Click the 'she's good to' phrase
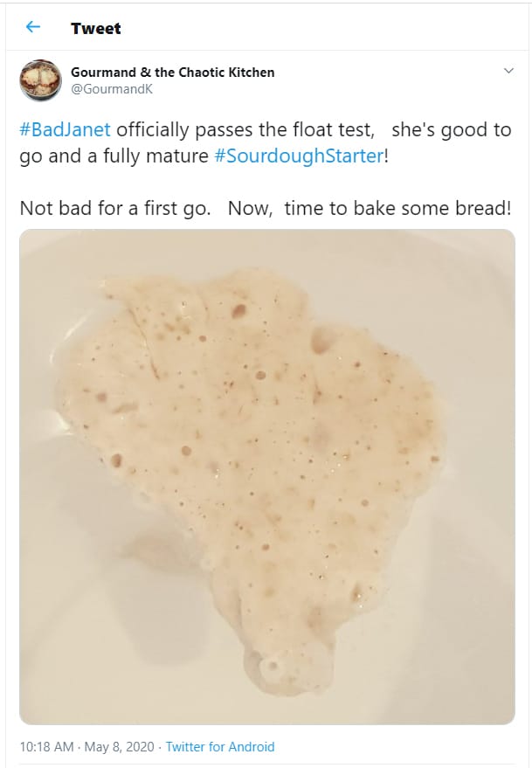The image size is (532, 768). [x=451, y=130]
